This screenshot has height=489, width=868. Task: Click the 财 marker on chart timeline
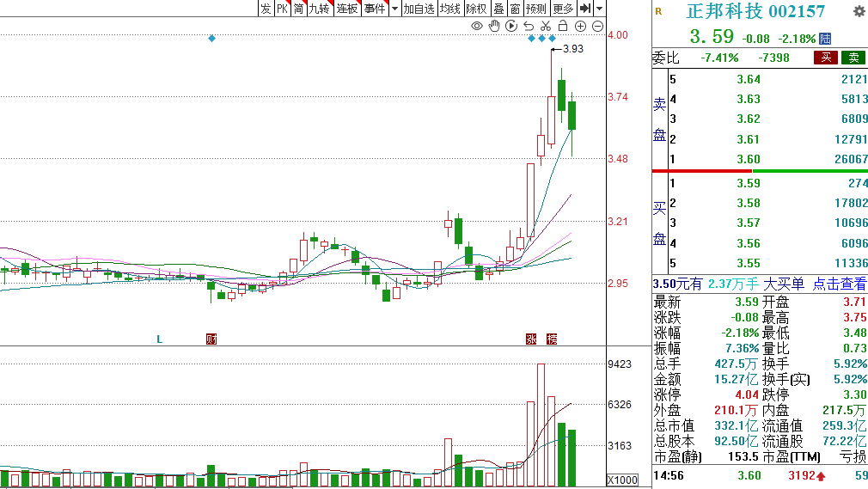(x=211, y=339)
